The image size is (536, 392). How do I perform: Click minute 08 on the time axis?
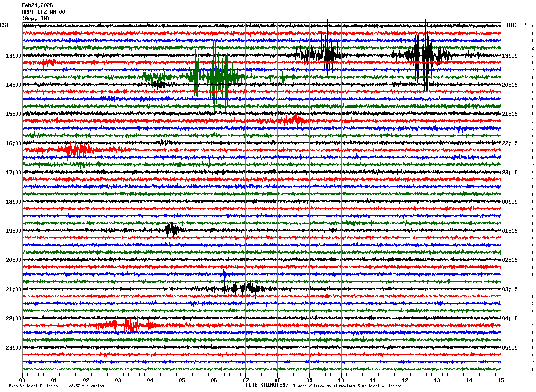pyautogui.click(x=278, y=380)
